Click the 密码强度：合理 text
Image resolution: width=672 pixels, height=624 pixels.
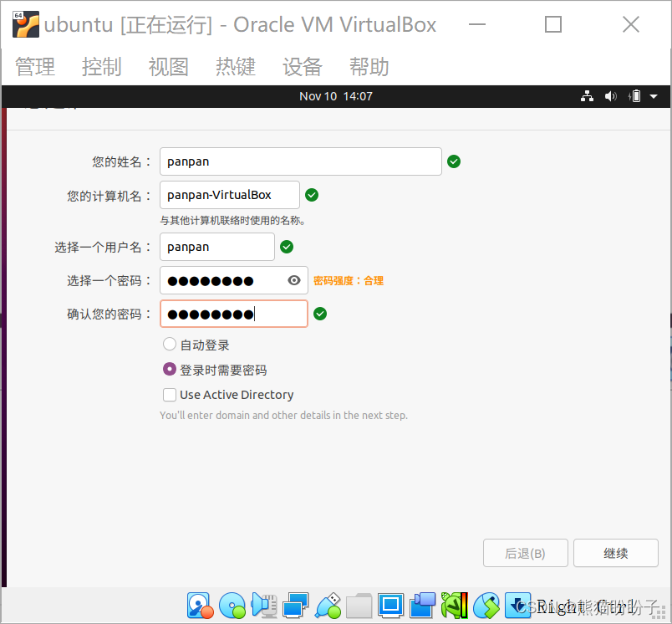pos(349,280)
